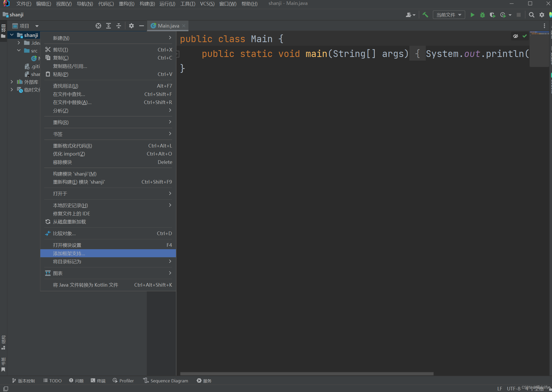Click the Expand All icon in project panel
The image size is (552, 392).
pos(109,26)
